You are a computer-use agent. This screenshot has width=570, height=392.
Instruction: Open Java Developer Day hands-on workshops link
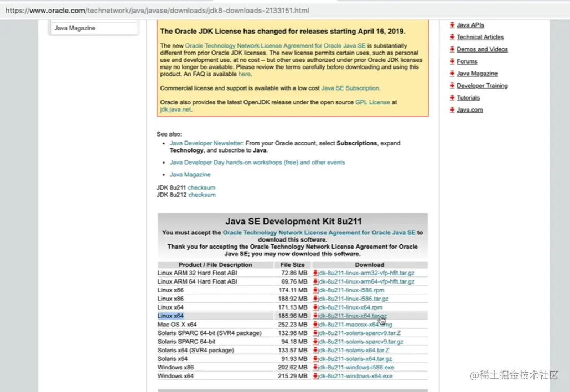(257, 163)
